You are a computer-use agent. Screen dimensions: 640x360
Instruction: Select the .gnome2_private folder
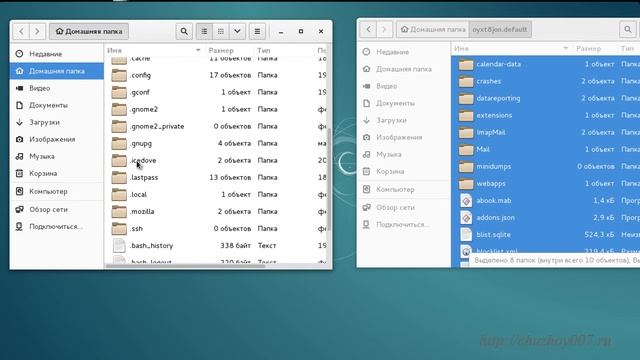216,127
